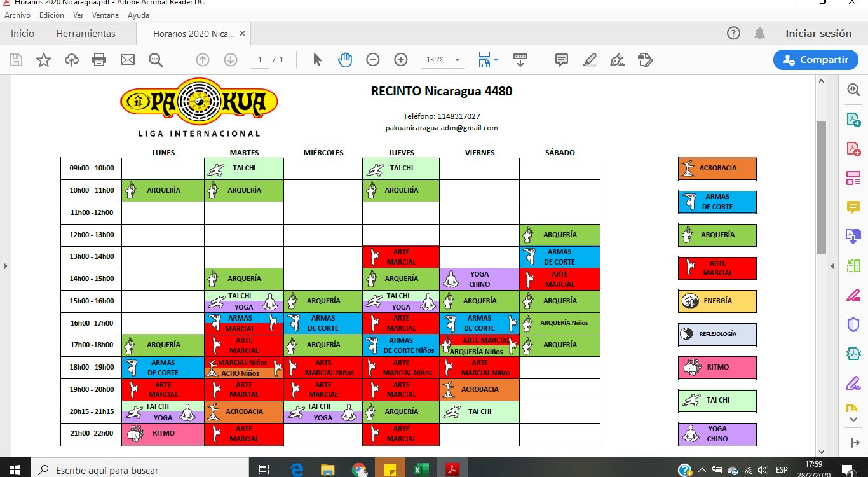Select the highlight text tool
The width and height of the screenshot is (868, 477).
[x=590, y=60]
